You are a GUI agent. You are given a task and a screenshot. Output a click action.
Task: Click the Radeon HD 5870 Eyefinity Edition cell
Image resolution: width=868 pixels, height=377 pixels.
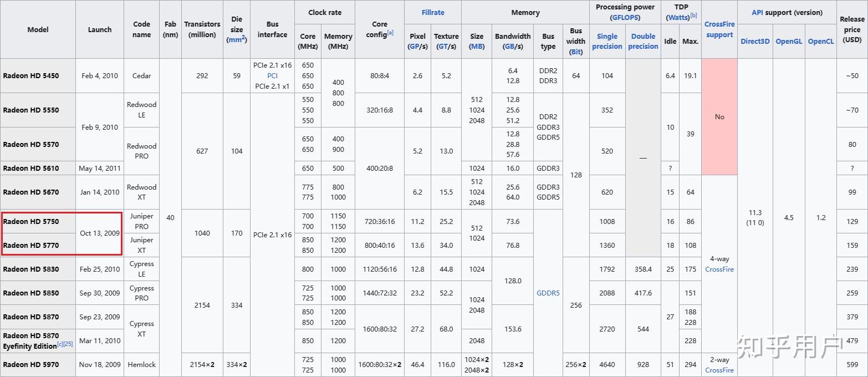click(x=38, y=340)
